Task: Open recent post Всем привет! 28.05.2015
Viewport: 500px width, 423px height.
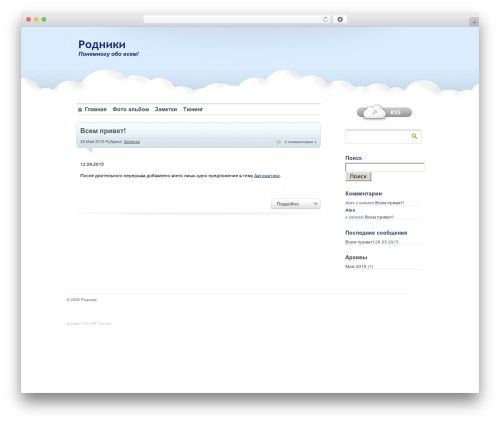Action: [372, 242]
